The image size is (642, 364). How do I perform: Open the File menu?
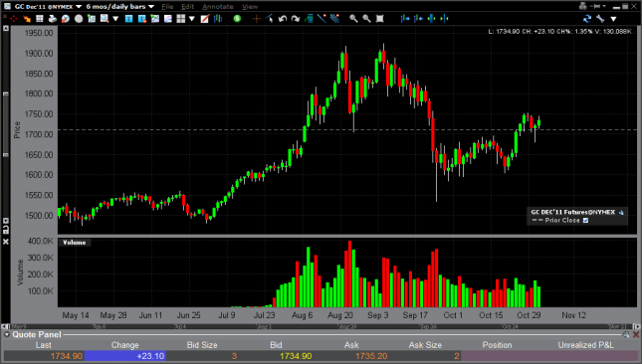pyautogui.click(x=167, y=7)
